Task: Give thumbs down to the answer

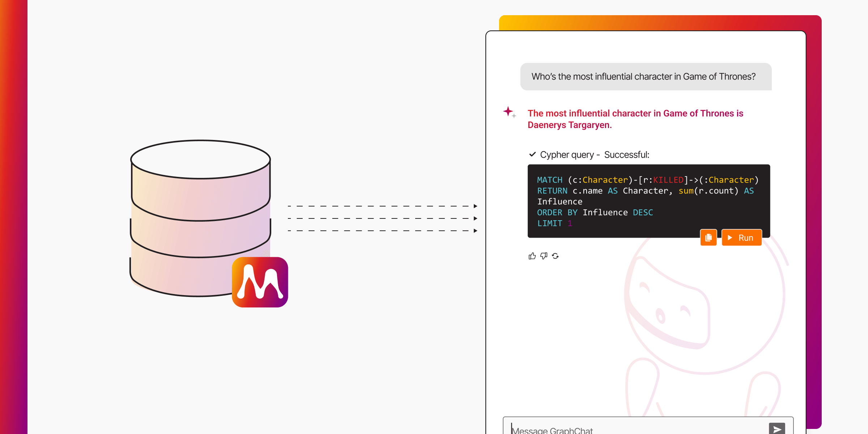Action: pos(544,256)
